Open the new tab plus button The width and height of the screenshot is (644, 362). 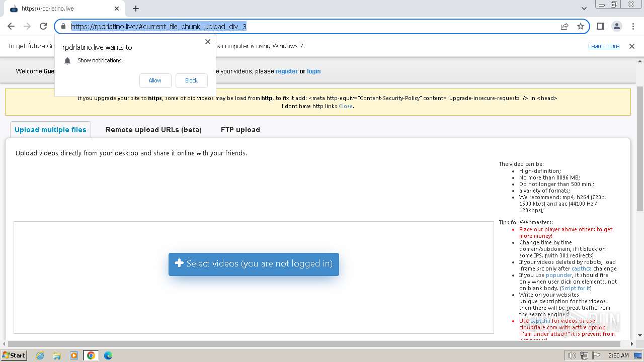tap(136, 9)
